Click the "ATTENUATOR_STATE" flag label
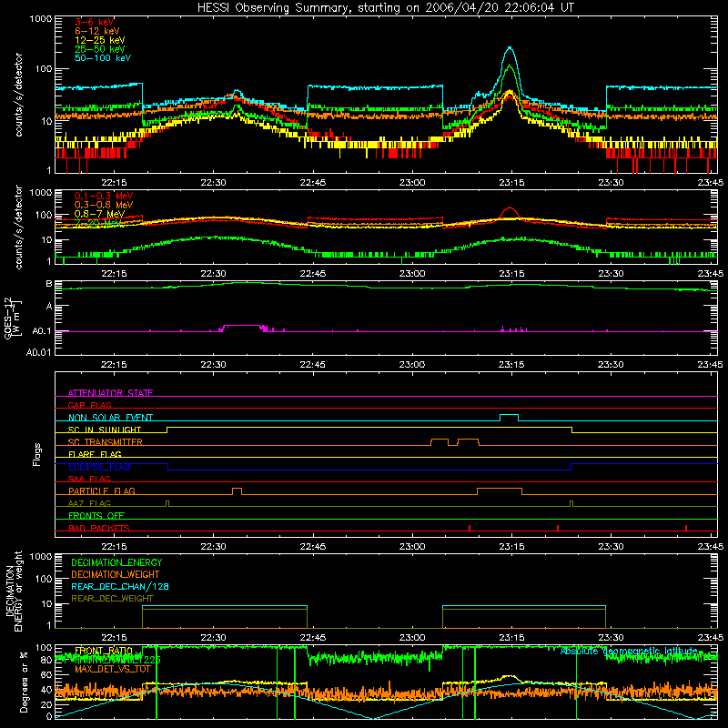 [x=110, y=393]
